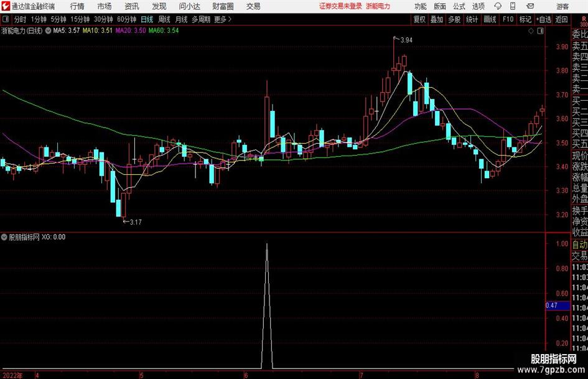This screenshot has width=588, height=379.
Task: Click the 多股 multi-stock button
Action: tap(454, 19)
